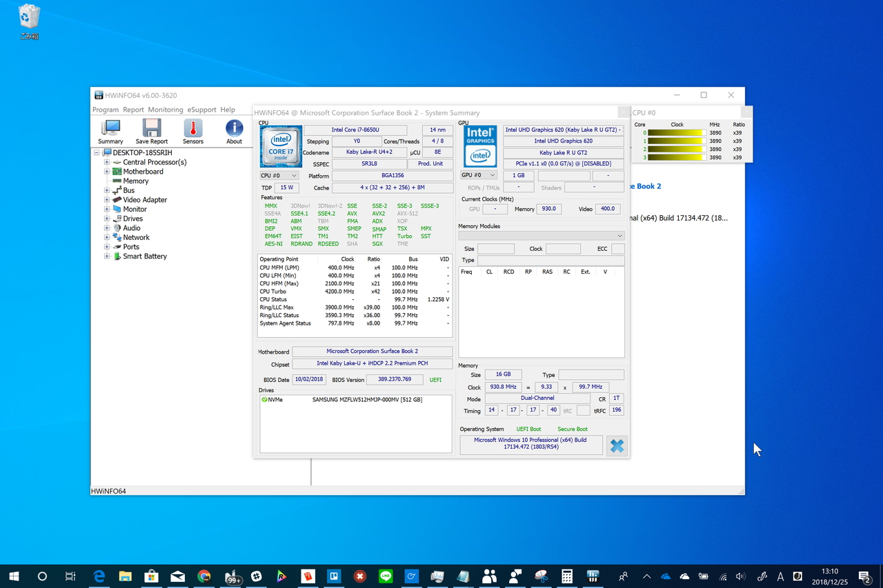Open the About dialog via info icon
Screen dimensions: 883x588
point(234,127)
